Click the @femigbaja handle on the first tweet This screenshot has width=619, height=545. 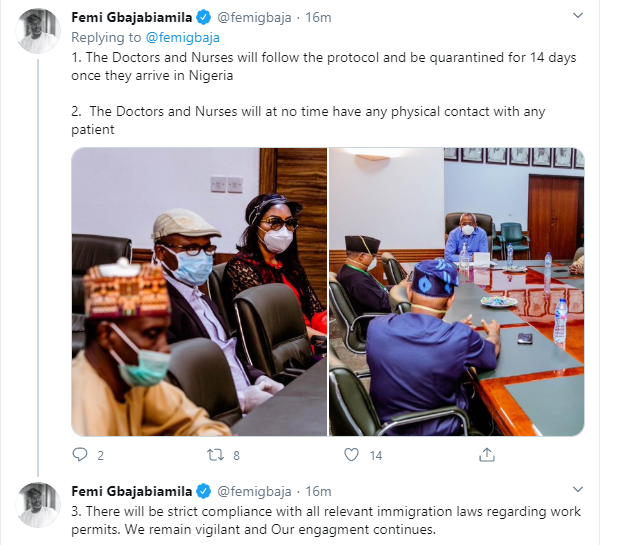coord(254,18)
